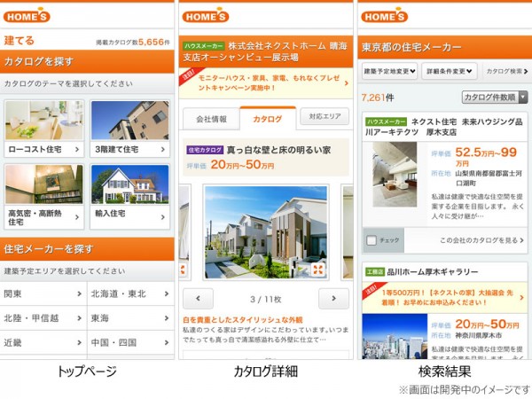Screen dimensions: 532x399
Task: Click この会社のカタログを見る link
Action: tap(481, 240)
